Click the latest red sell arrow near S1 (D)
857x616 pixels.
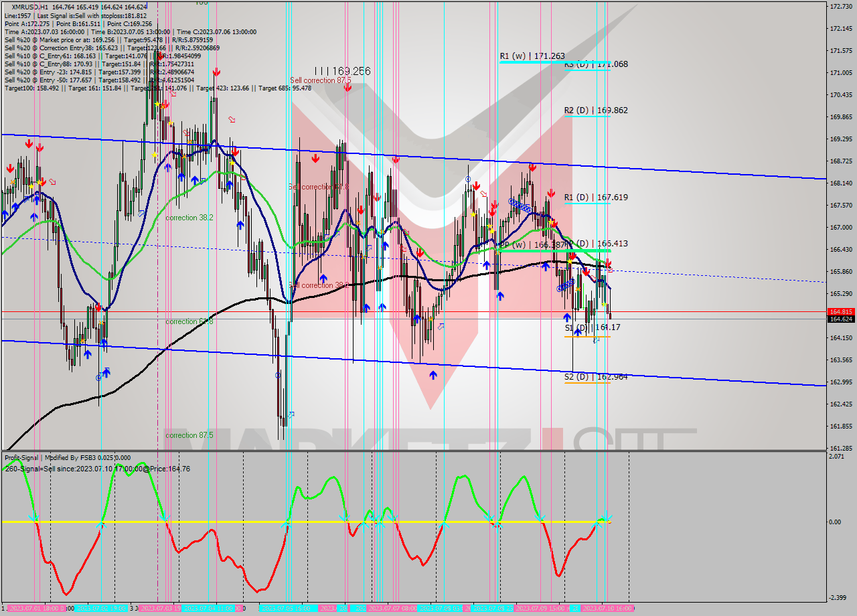[608, 262]
